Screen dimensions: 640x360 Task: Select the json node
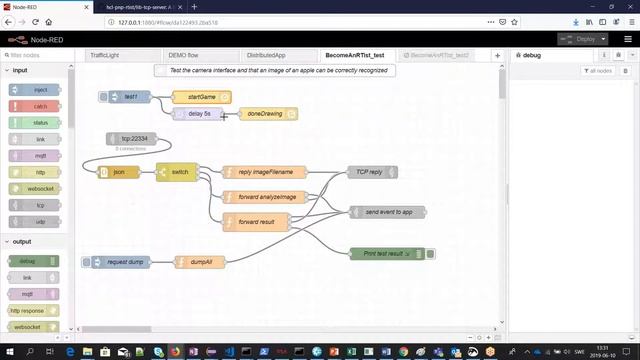[x=119, y=172]
